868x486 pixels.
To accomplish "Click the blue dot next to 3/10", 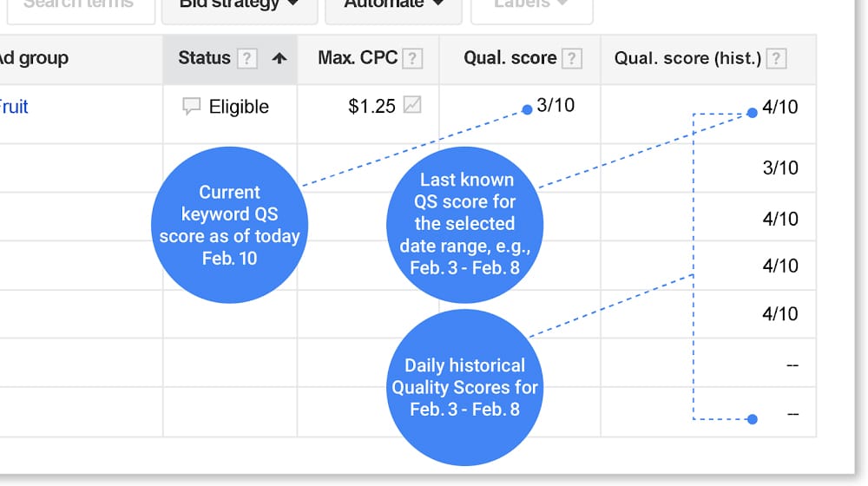I will 527,109.
